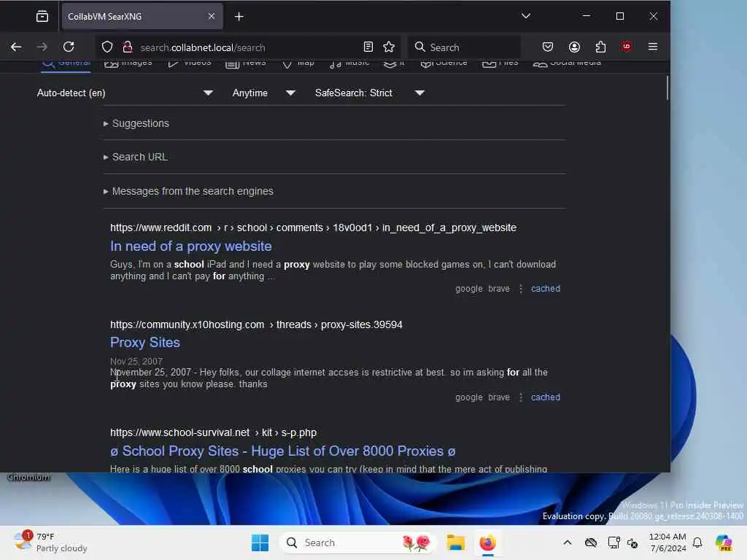Switch to the Images search tab
Image resolution: width=747 pixels, height=560 pixels.
coord(128,63)
